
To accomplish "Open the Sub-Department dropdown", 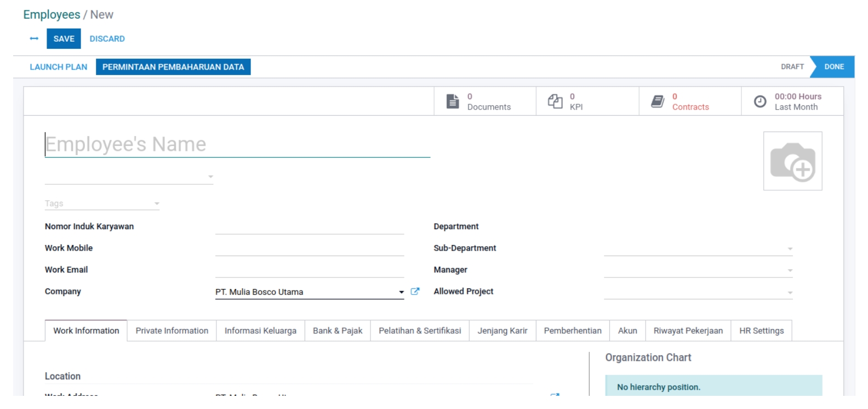I will pyautogui.click(x=790, y=249).
